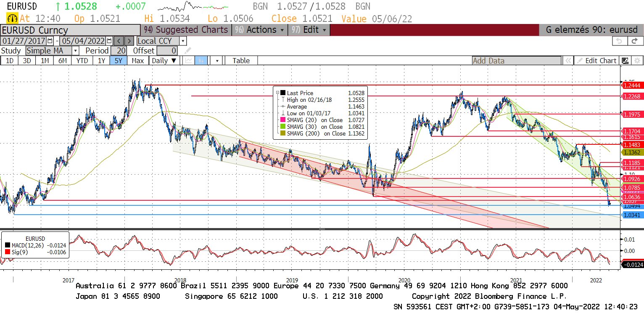
Task: Click the undo arrow
Action: tap(619, 41)
